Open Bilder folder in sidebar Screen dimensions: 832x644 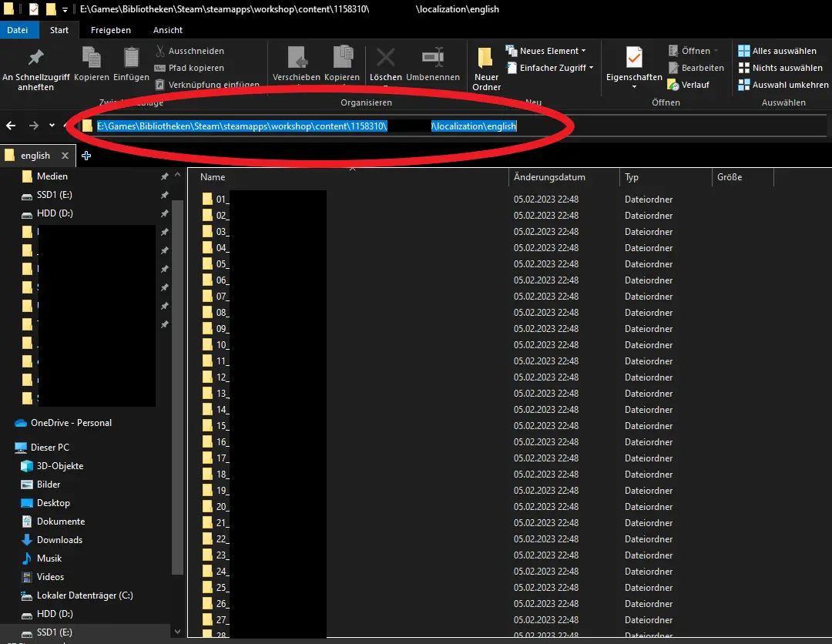coord(40,485)
